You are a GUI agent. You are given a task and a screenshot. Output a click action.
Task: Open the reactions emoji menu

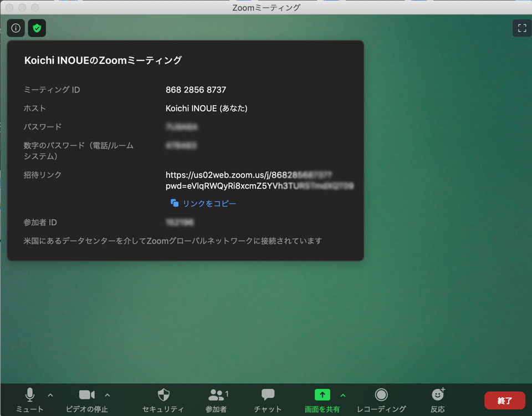click(x=438, y=400)
